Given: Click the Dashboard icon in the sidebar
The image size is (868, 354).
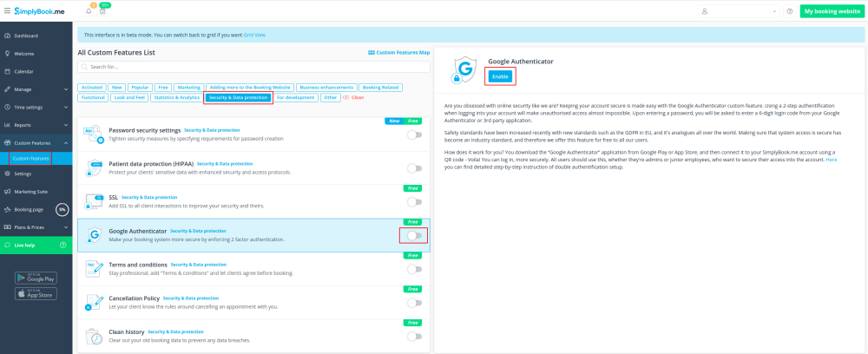Looking at the screenshot, I should 7,36.
